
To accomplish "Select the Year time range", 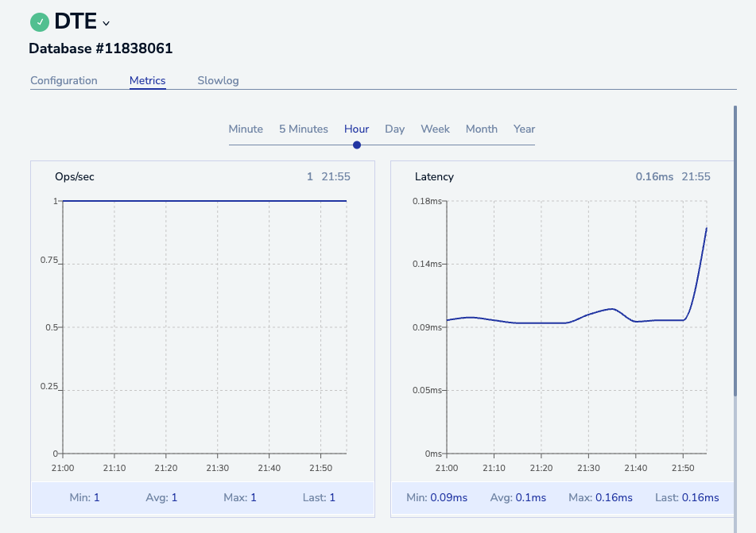I will [524, 129].
